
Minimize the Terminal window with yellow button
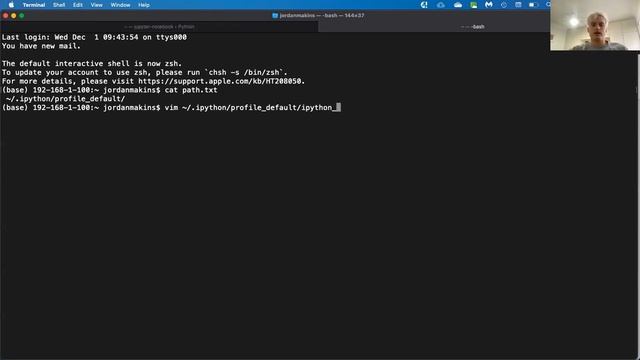tap(13, 16)
